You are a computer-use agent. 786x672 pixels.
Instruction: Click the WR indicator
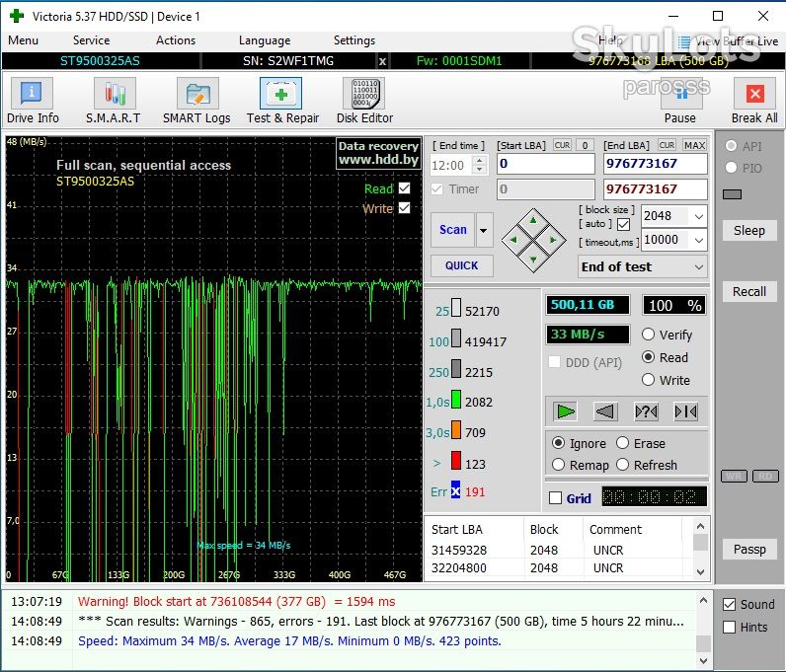tap(734, 476)
